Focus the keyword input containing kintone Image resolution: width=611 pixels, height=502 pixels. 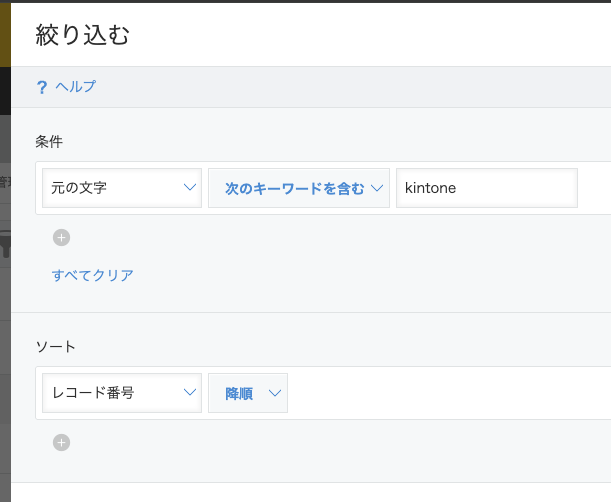coord(487,188)
